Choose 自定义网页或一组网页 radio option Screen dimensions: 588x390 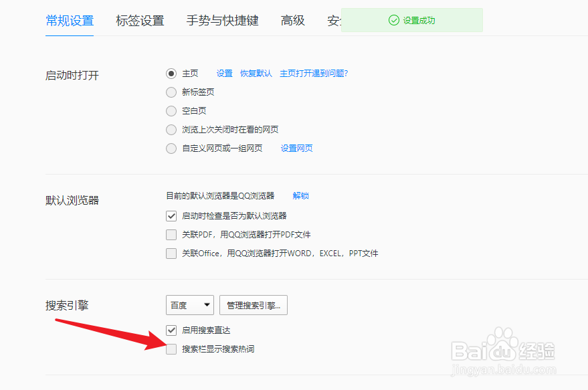171,149
